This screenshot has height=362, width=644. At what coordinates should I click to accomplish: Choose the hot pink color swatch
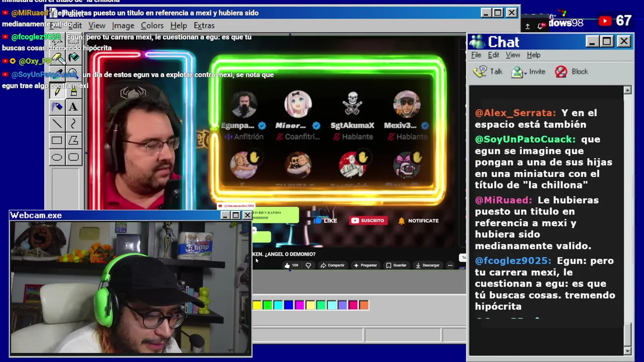[x=353, y=305]
